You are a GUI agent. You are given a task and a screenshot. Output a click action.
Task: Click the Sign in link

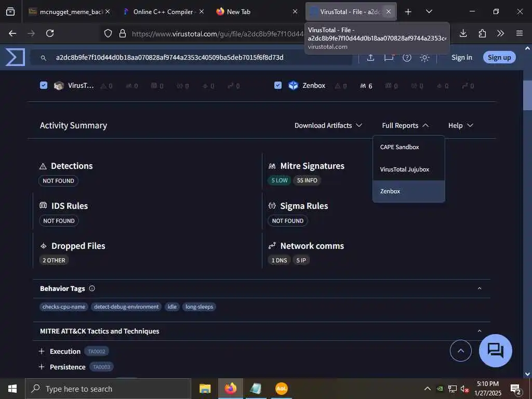tap(461, 57)
